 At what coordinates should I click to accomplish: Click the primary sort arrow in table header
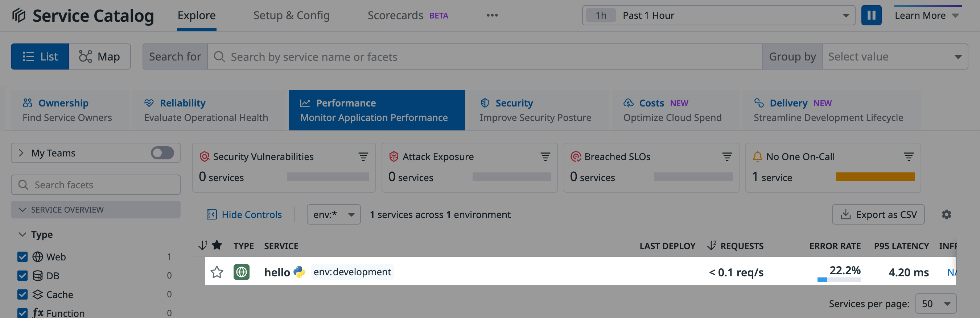(x=202, y=245)
